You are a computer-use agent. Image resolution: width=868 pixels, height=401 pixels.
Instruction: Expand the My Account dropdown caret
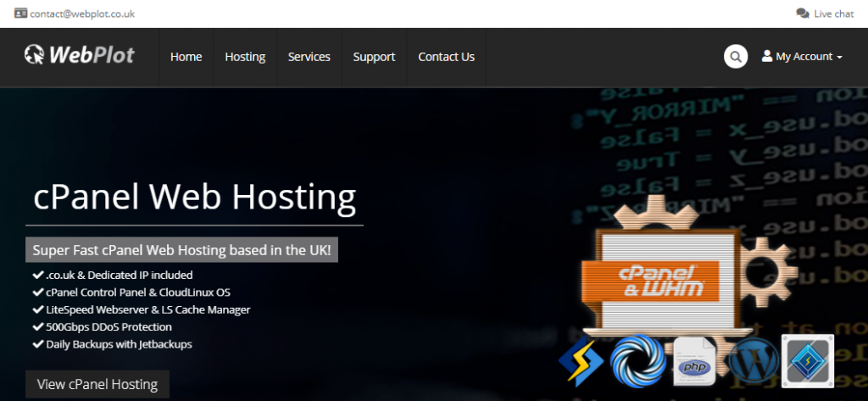click(839, 58)
